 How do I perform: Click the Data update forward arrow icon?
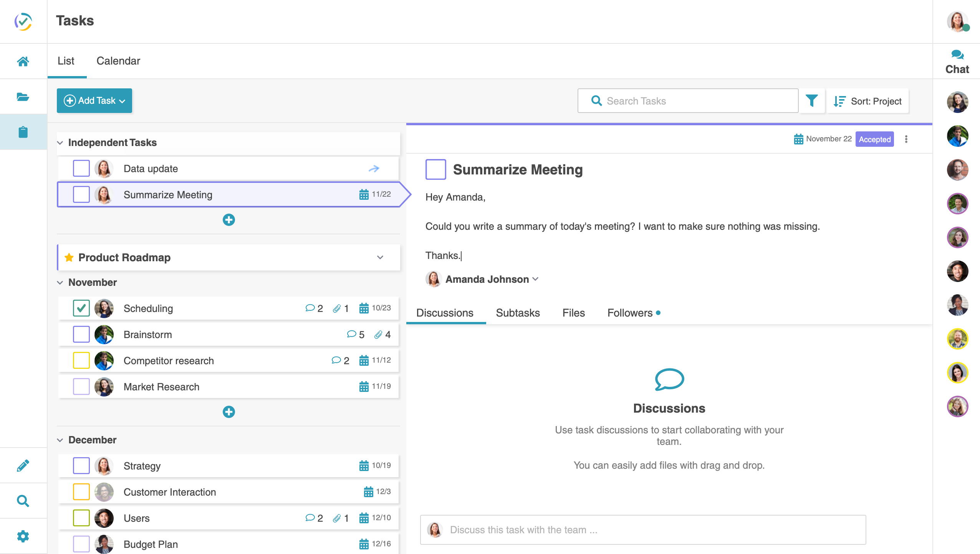point(374,169)
